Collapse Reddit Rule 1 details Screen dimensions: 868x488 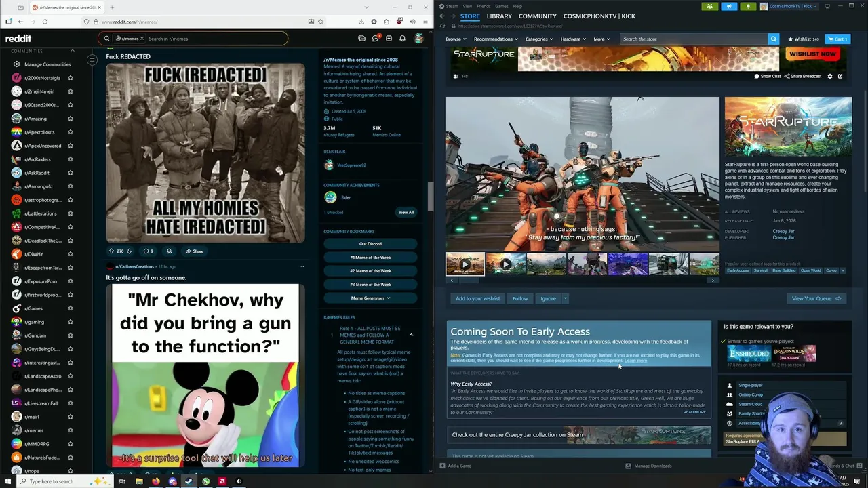pos(411,335)
